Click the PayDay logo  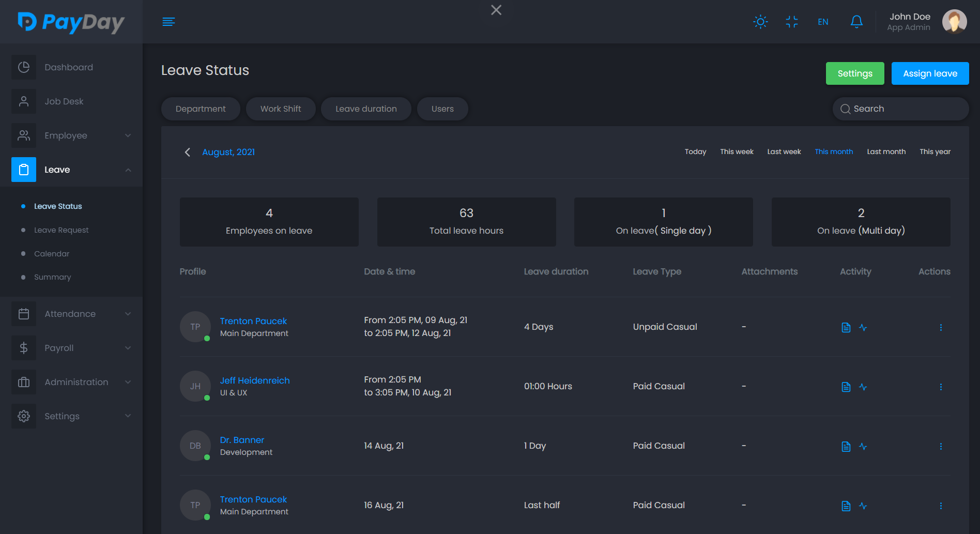pyautogui.click(x=71, y=22)
